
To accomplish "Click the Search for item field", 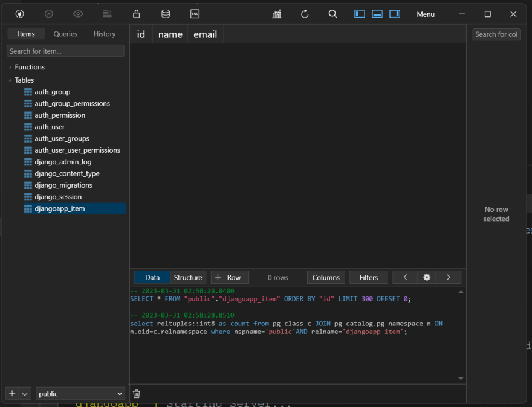I will [x=65, y=51].
